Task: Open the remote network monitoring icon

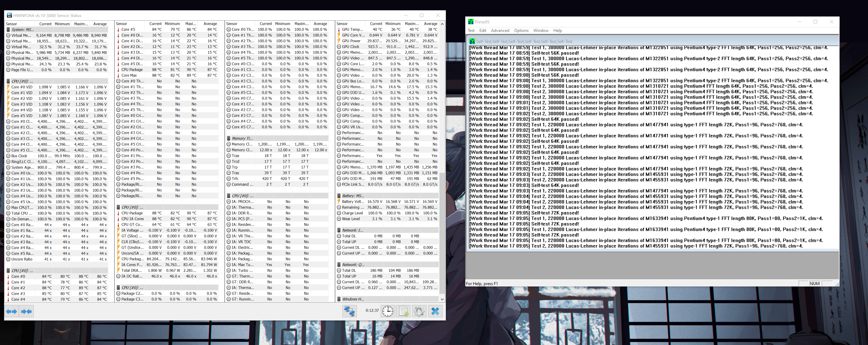Action: 349,311
